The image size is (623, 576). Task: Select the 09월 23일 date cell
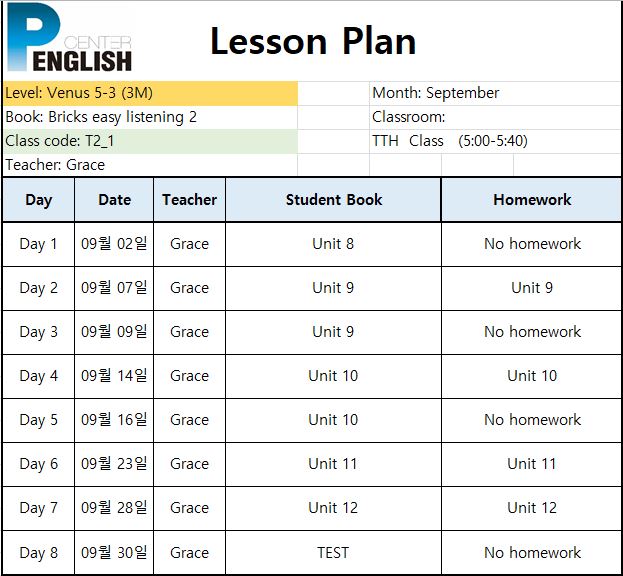[114, 464]
